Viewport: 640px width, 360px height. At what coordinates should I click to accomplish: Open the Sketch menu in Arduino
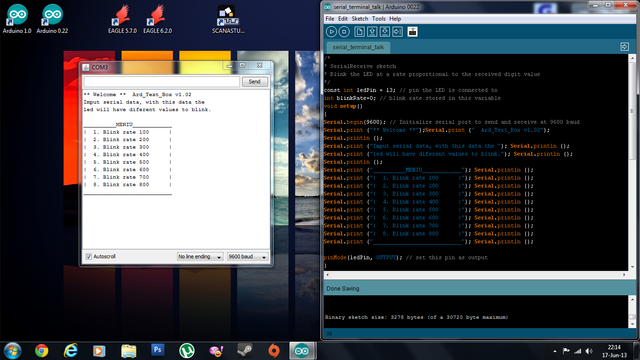tap(360, 19)
